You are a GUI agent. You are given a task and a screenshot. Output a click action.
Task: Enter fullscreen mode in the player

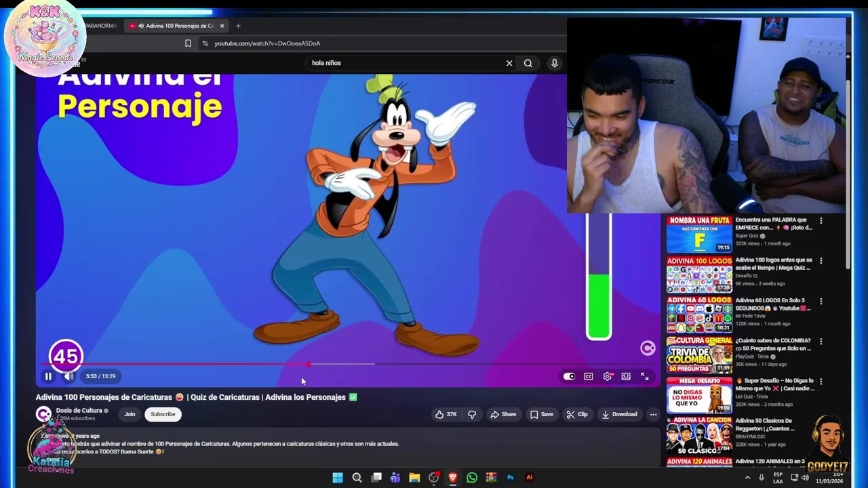(645, 377)
